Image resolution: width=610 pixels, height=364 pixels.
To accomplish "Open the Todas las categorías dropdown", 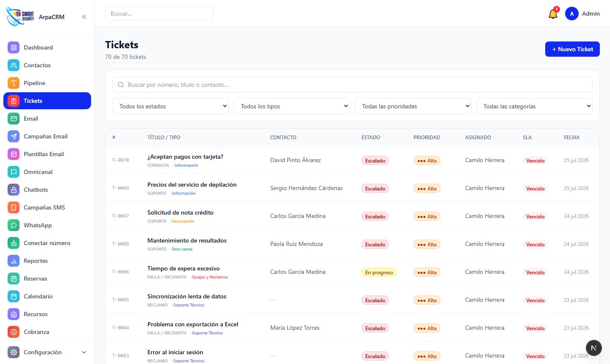I will pos(535,106).
